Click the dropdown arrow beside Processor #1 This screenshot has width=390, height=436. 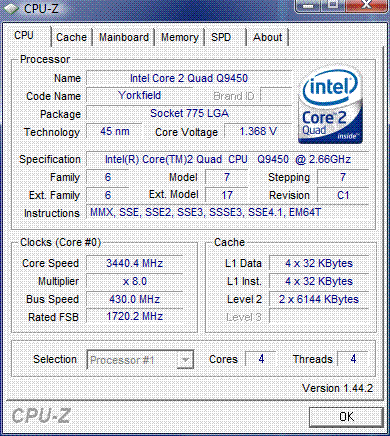pos(185,360)
